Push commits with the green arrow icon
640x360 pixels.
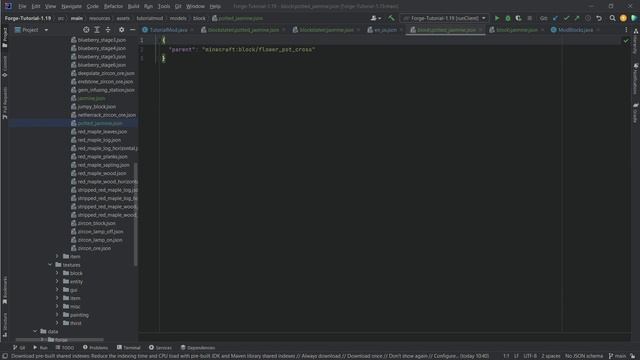(577, 18)
